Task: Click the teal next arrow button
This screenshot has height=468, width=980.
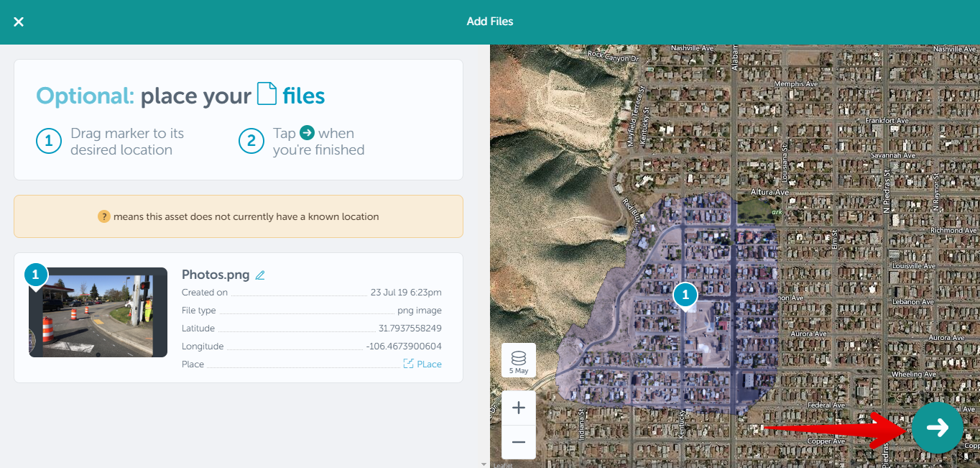Action: point(937,428)
